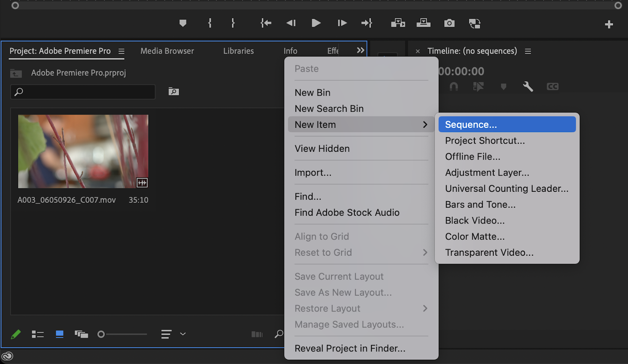Click the Find magnifier icon in project footer
Viewport: 628px width, 364px height.
279,334
